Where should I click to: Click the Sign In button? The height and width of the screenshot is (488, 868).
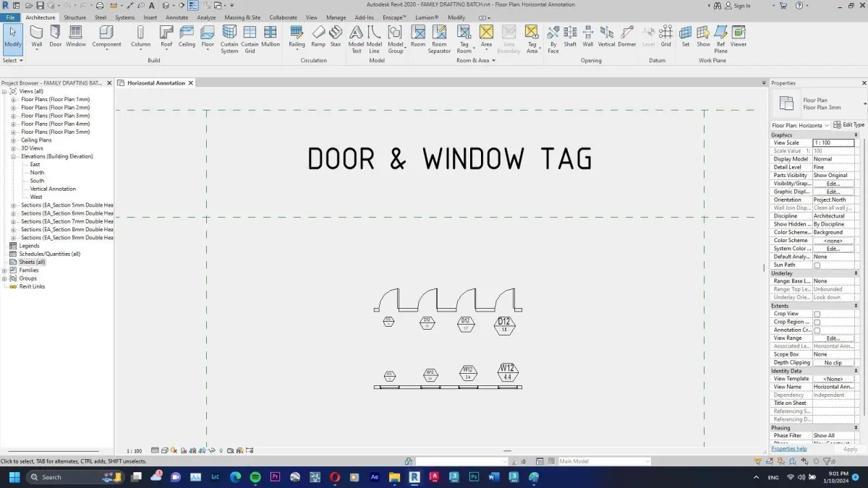pyautogui.click(x=738, y=6)
